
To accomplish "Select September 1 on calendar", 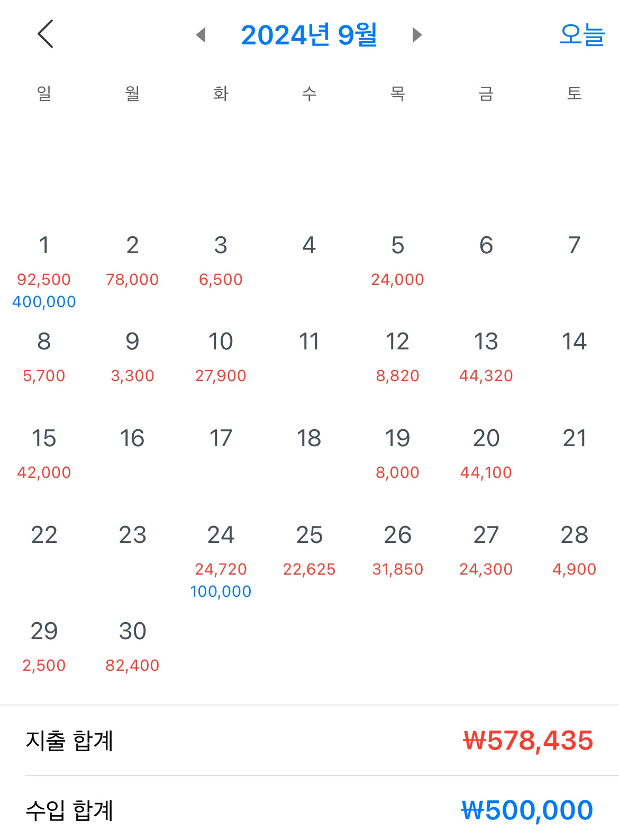I will [44, 245].
